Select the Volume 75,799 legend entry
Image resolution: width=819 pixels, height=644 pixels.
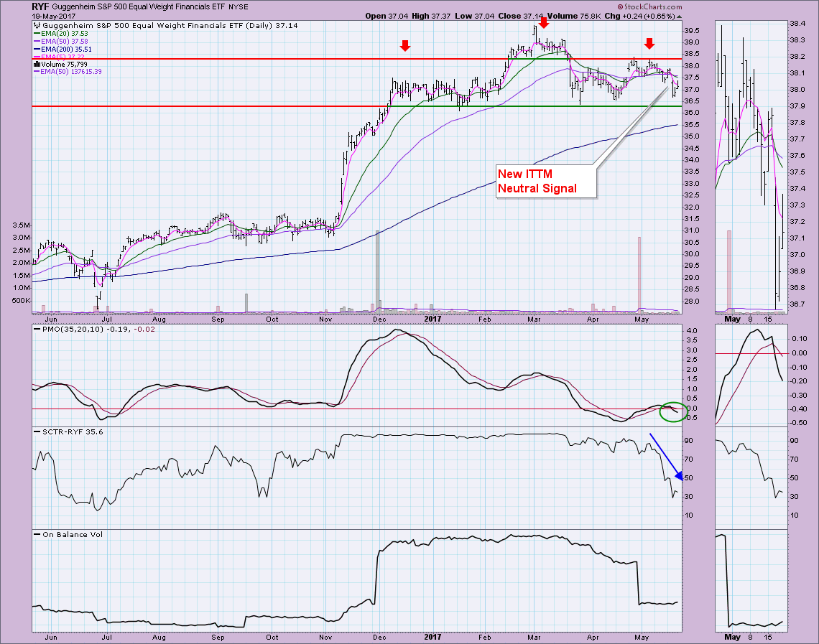65,64
